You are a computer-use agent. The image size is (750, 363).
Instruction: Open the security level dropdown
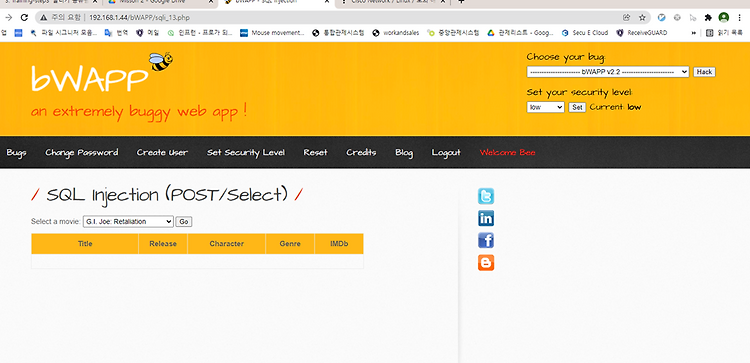pos(545,107)
